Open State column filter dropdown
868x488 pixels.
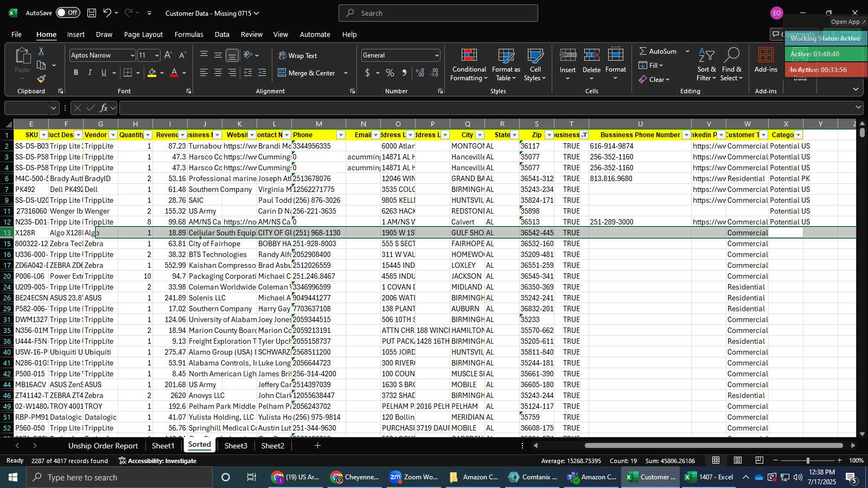click(x=514, y=135)
